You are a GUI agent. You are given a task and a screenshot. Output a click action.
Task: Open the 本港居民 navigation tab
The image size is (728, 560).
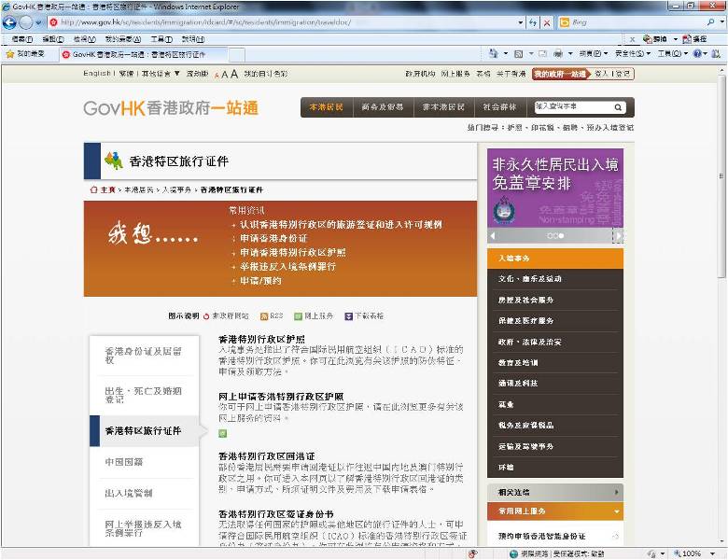click(326, 107)
